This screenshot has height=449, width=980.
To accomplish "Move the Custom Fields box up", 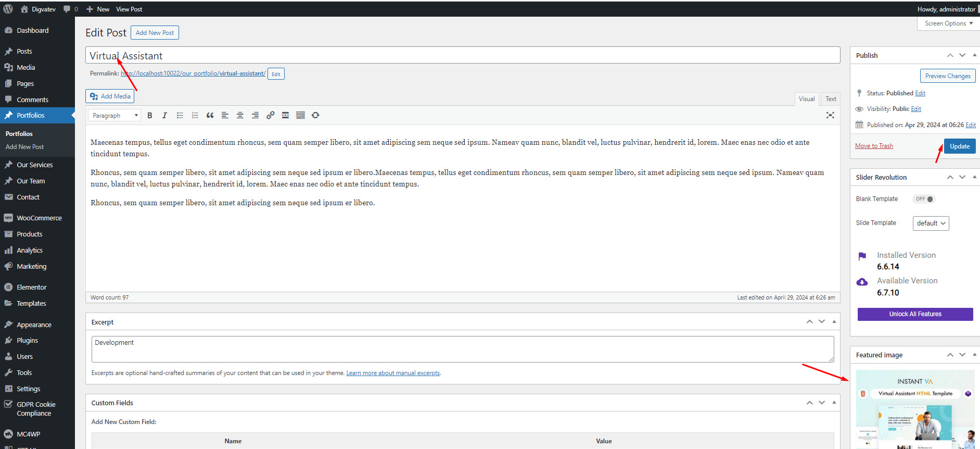I will pyautogui.click(x=810, y=403).
